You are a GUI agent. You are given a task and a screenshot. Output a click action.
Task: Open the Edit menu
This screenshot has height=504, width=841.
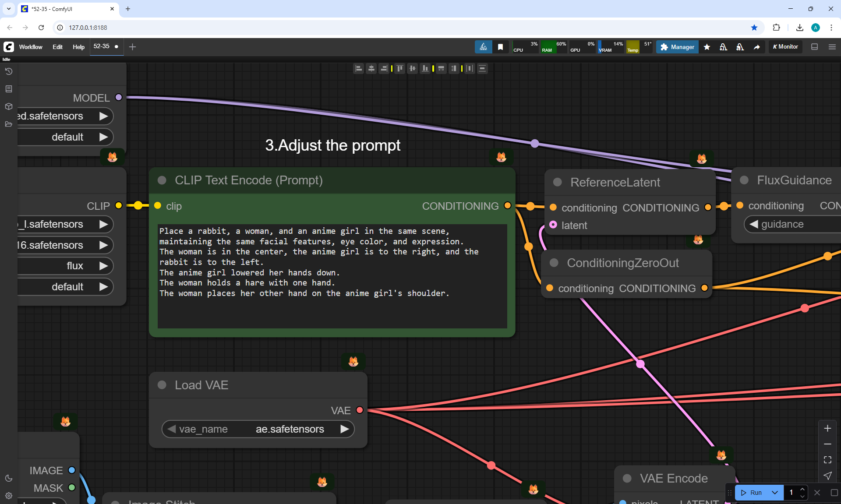(x=57, y=47)
